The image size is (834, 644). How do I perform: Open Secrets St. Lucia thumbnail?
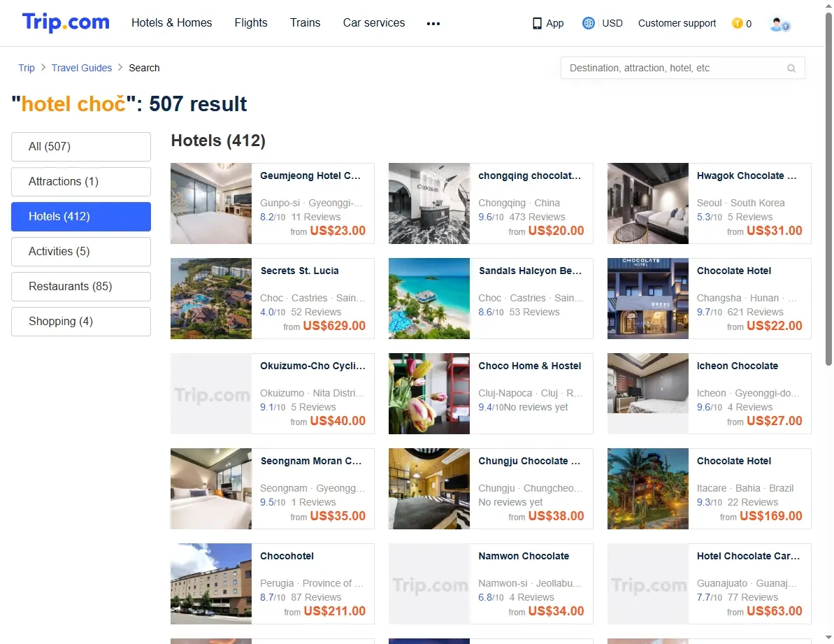211,299
